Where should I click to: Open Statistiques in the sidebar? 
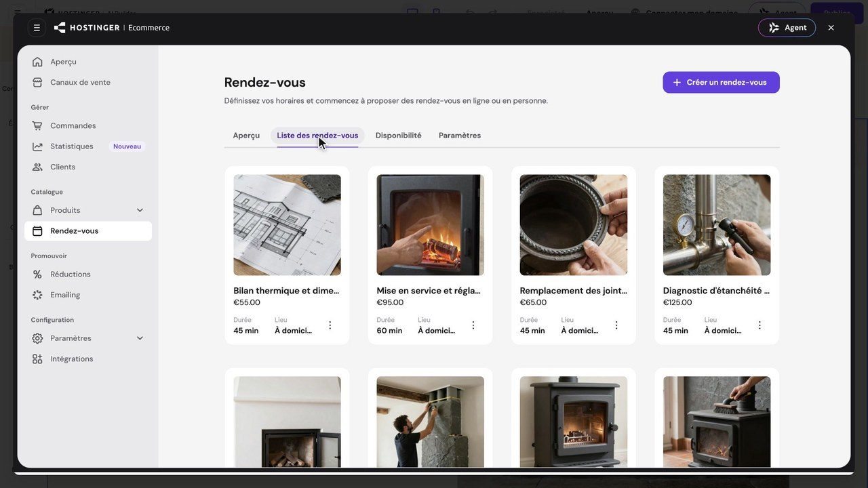tap(88, 146)
